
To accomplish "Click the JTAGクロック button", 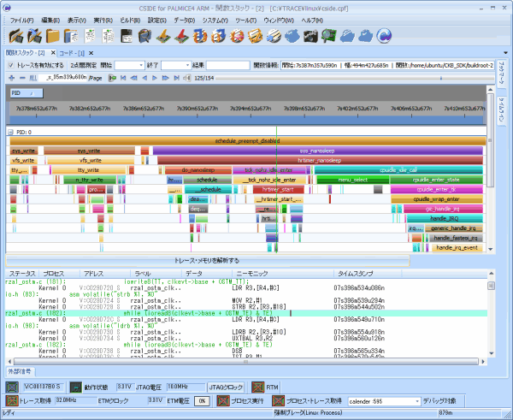I will pos(226,387).
